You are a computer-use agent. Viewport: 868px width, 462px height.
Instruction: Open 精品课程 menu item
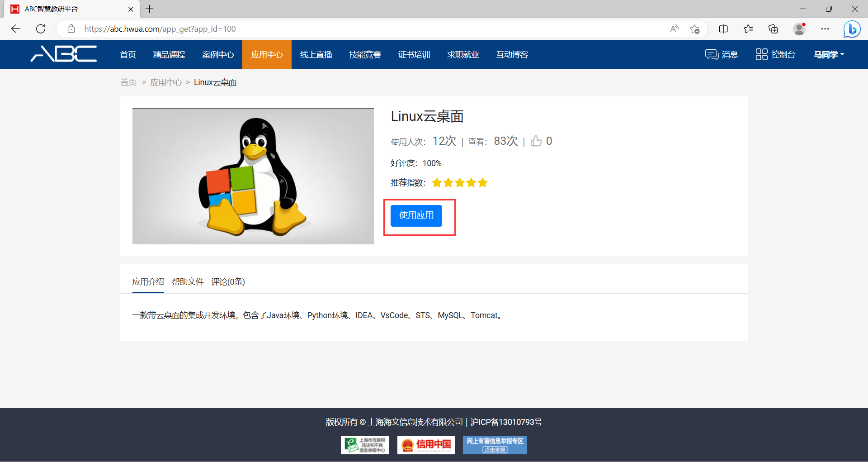tap(169, 55)
